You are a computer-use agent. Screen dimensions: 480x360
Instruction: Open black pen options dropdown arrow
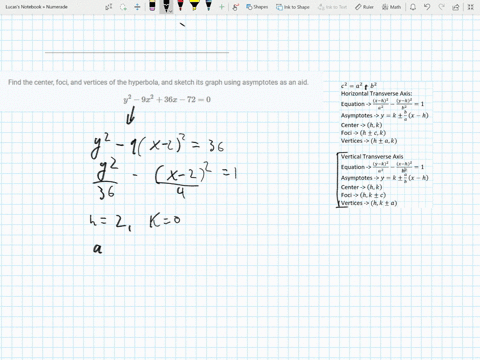coord(171,11)
